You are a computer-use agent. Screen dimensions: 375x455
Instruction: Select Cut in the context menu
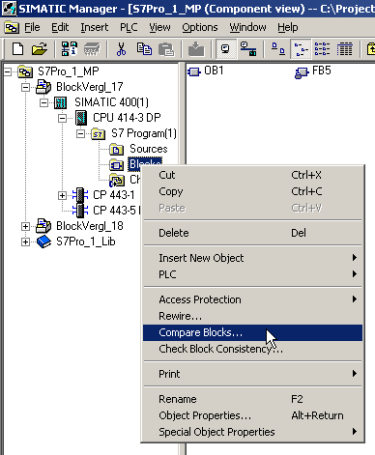(253, 175)
